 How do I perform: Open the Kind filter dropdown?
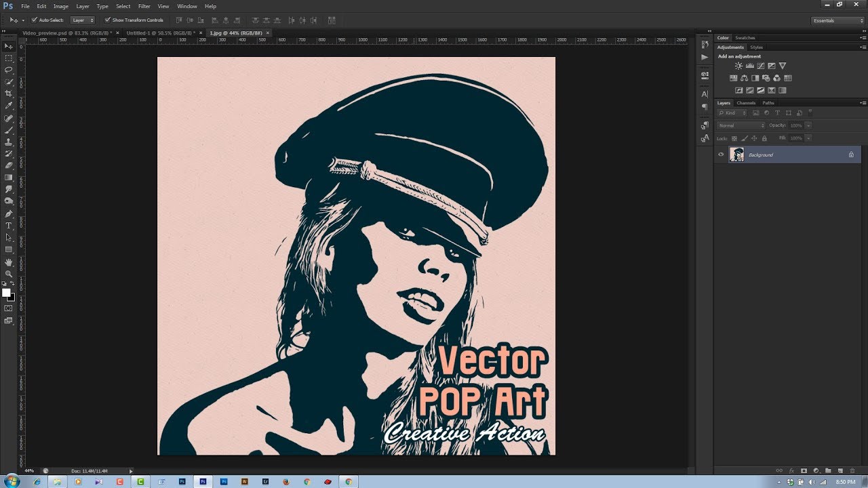(x=733, y=113)
